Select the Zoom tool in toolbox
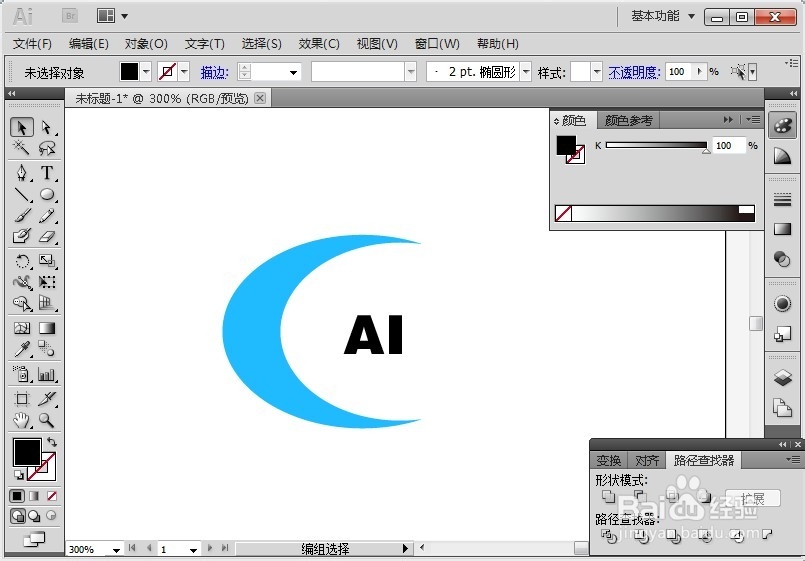Screen dimensions: 805x561 coord(46,420)
